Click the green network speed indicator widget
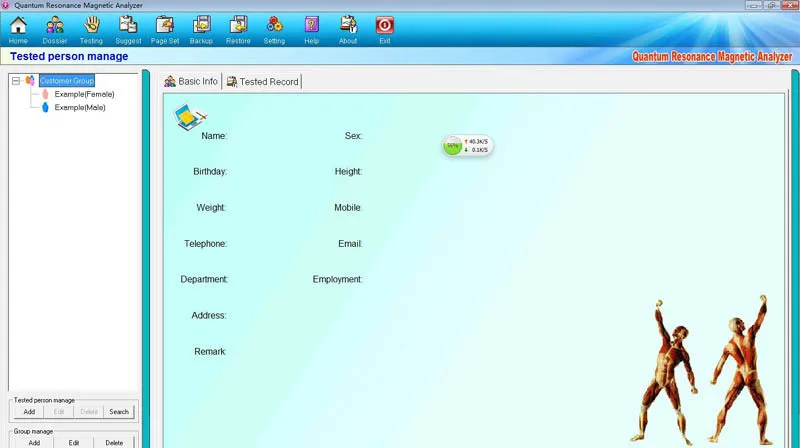The image size is (800, 448). tap(467, 146)
